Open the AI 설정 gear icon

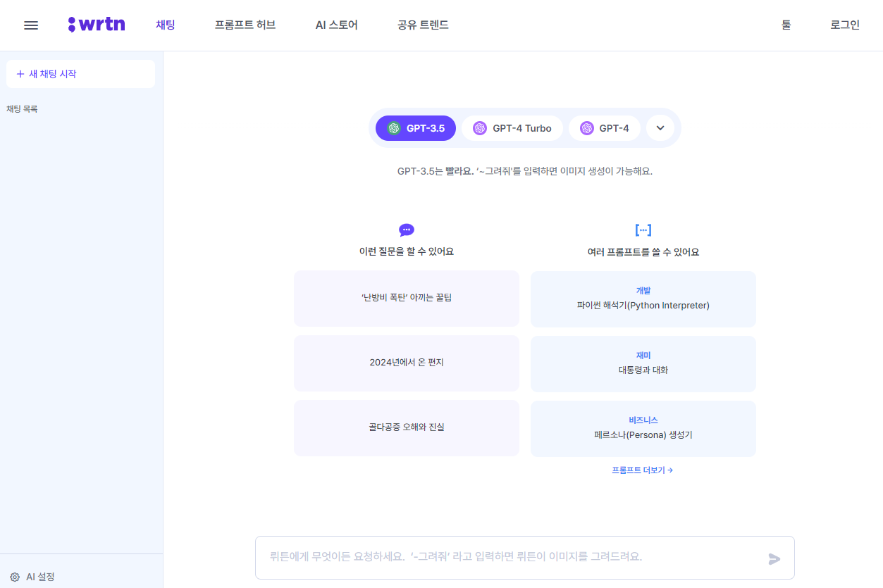tap(15, 577)
